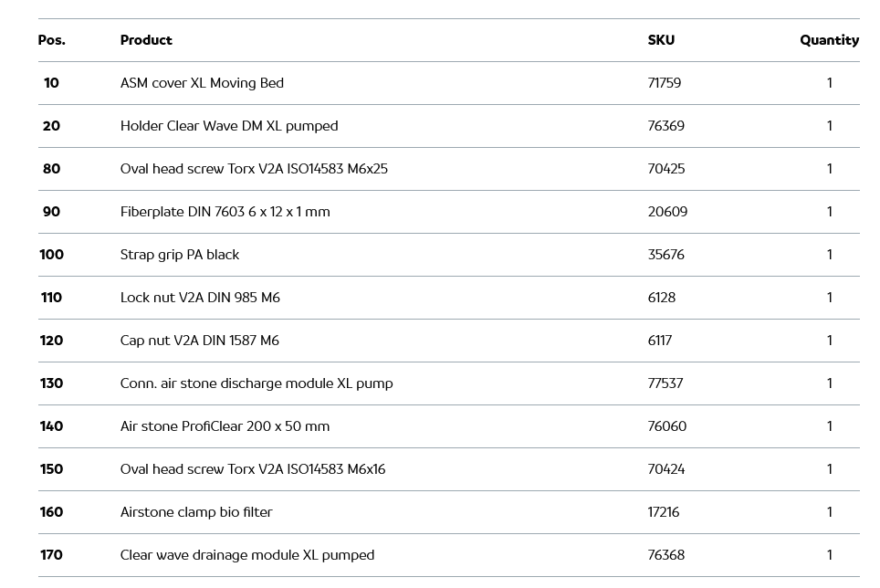Open the Strap grip PA black item

[x=180, y=255]
